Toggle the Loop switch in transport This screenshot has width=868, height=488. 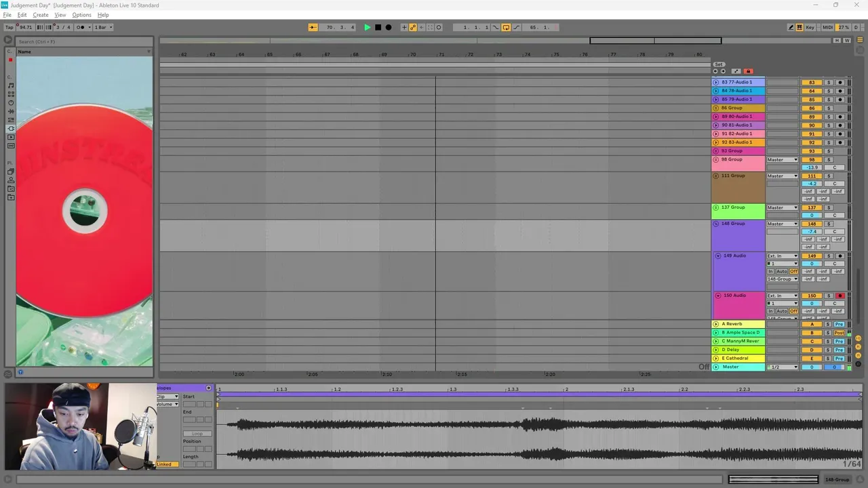pos(506,27)
